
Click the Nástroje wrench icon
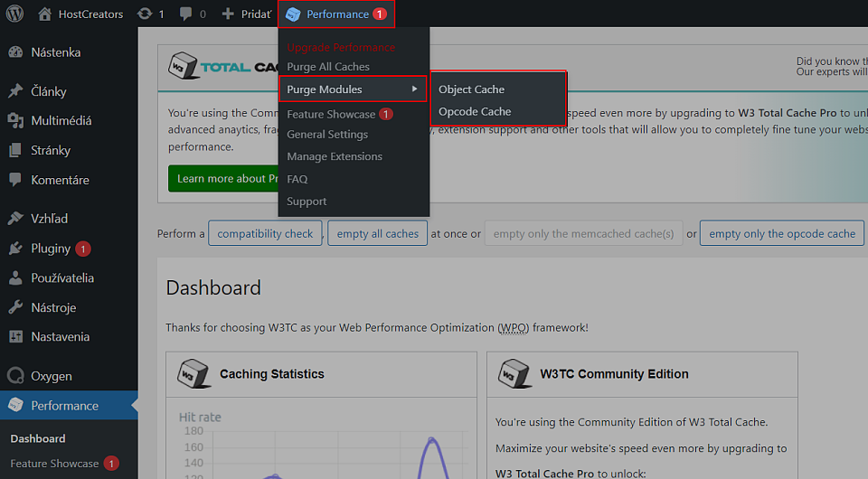15,307
